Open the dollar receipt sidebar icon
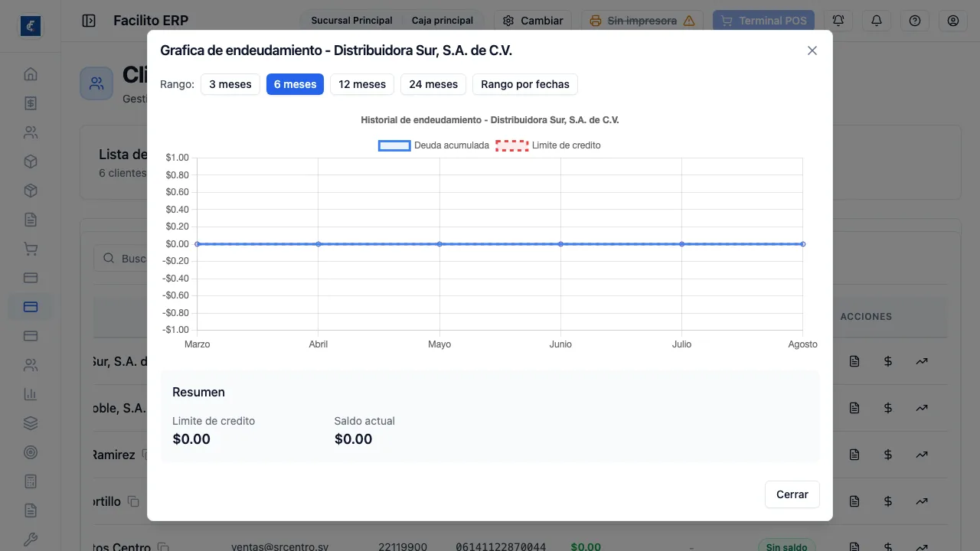The width and height of the screenshot is (980, 551). tap(31, 103)
